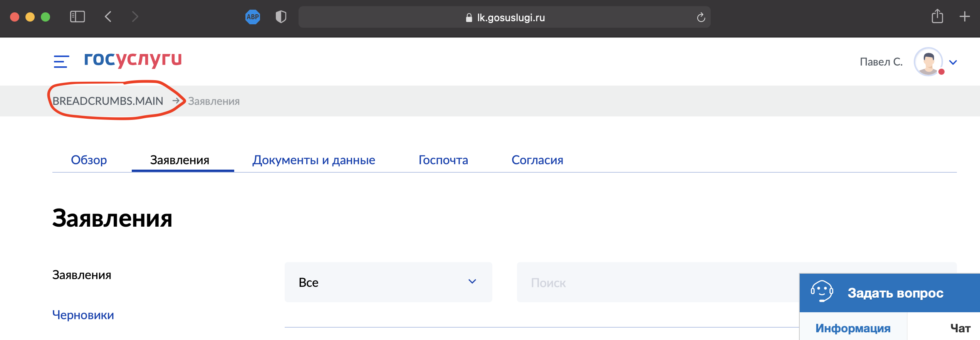This screenshot has width=980, height=340.
Task: Select the lk.gosuslugi.ru address bar
Action: (505, 17)
